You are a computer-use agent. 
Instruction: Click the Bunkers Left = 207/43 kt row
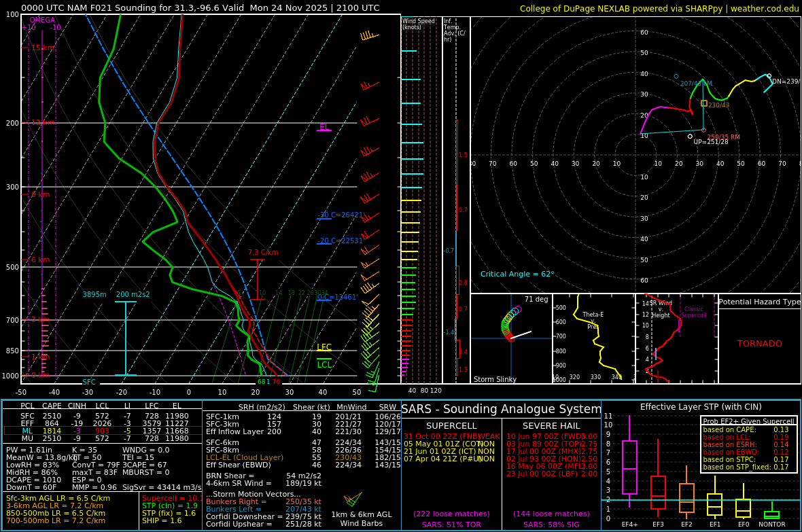click(264, 509)
